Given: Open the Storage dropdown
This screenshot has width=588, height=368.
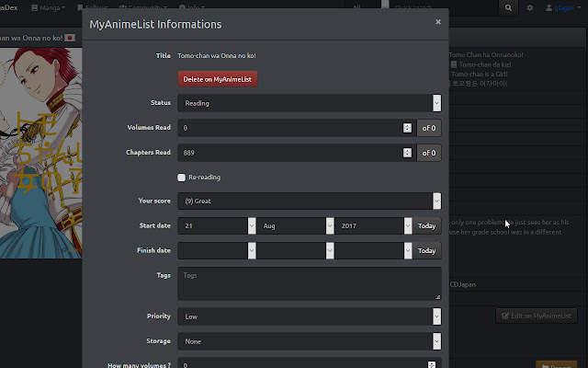Looking at the screenshot, I should tap(309, 341).
